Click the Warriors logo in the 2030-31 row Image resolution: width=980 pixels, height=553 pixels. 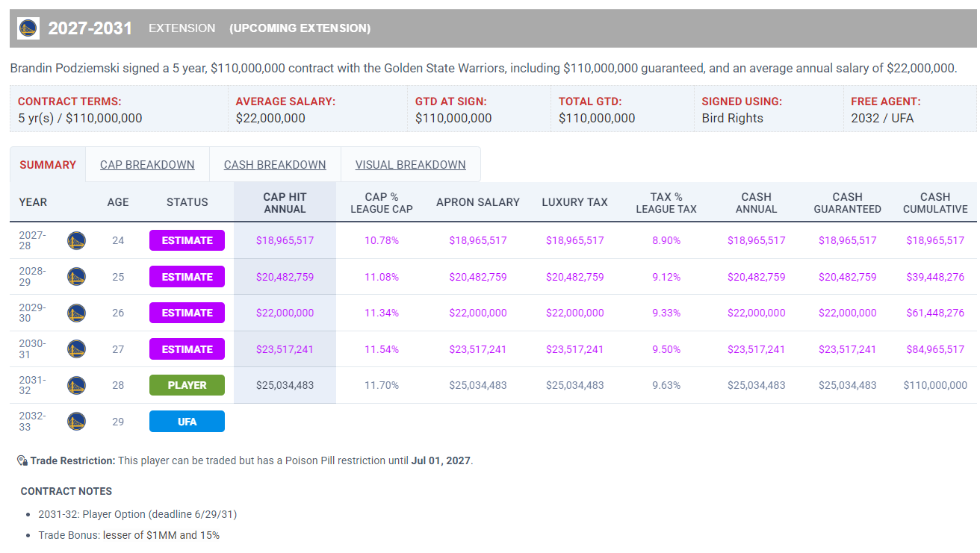tap(76, 349)
